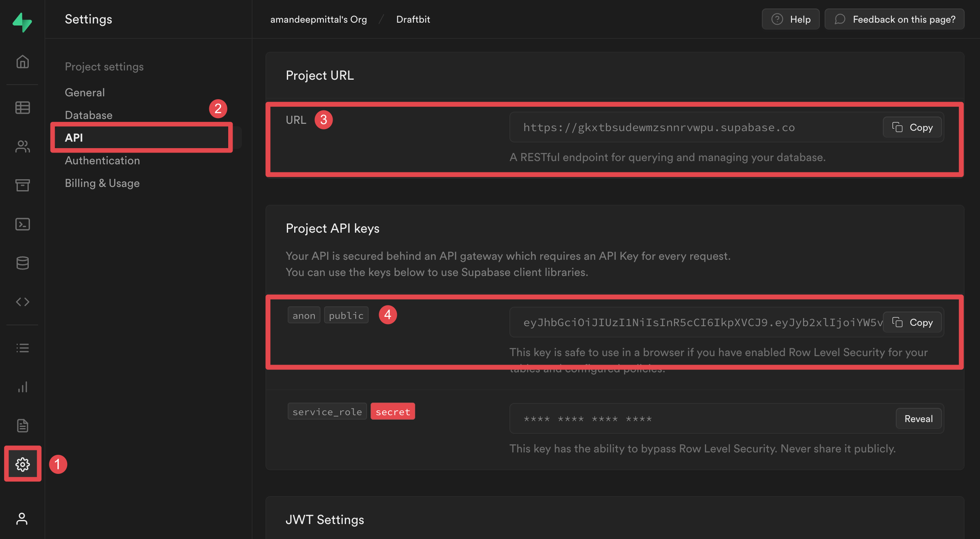Open the Table editor icon
This screenshot has height=539, width=980.
(x=22, y=108)
